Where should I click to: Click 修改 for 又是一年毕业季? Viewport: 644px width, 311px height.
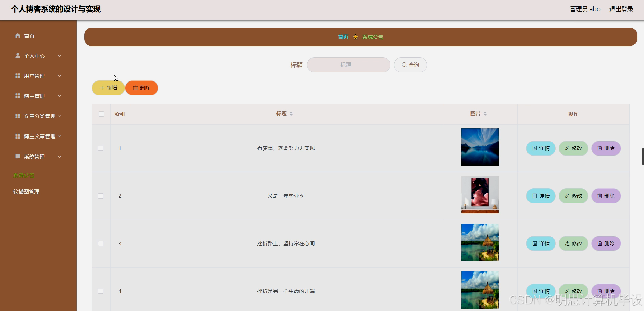point(573,196)
